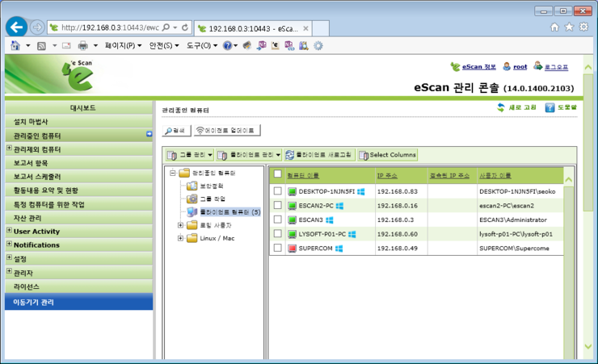Check the box for SUPERCOM

tap(278, 248)
